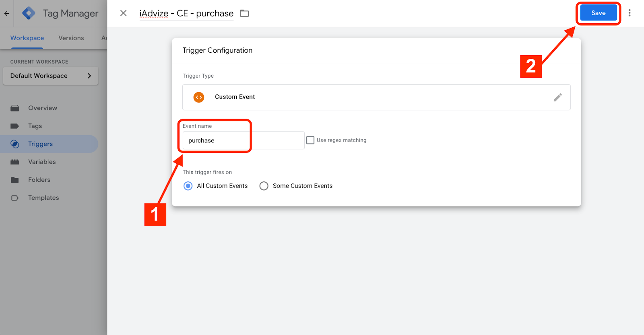
Task: Rename the trigger title iAdvize - CE - purchase
Action: click(x=186, y=14)
